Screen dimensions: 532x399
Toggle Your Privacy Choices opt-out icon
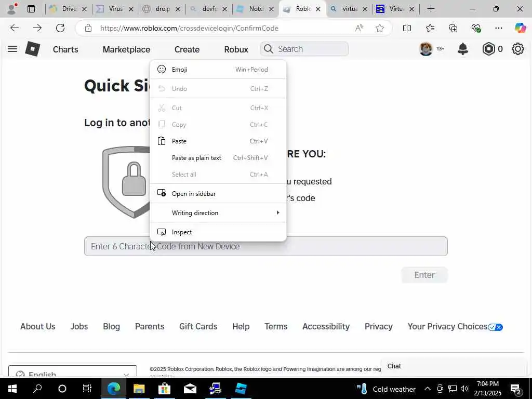495,327
